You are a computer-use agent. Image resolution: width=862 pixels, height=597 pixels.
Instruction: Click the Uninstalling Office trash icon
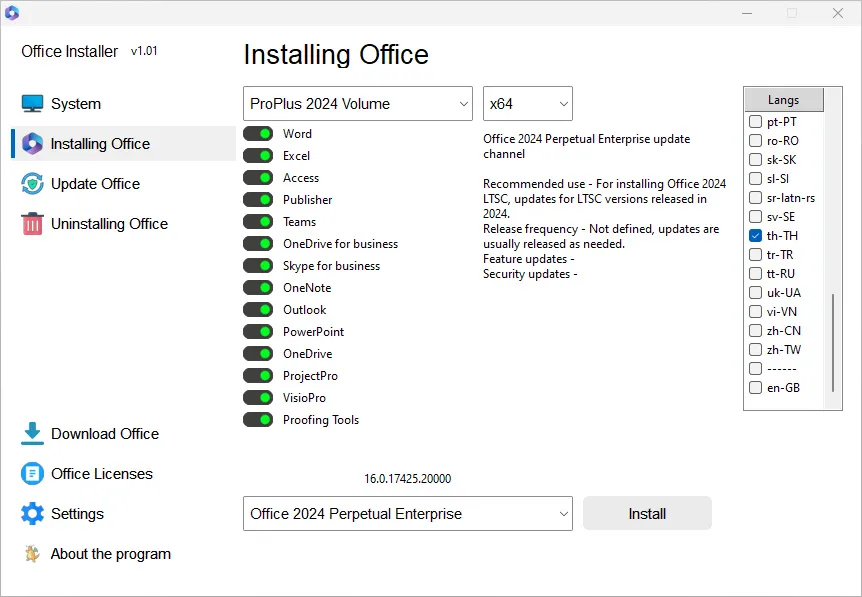click(x=32, y=224)
